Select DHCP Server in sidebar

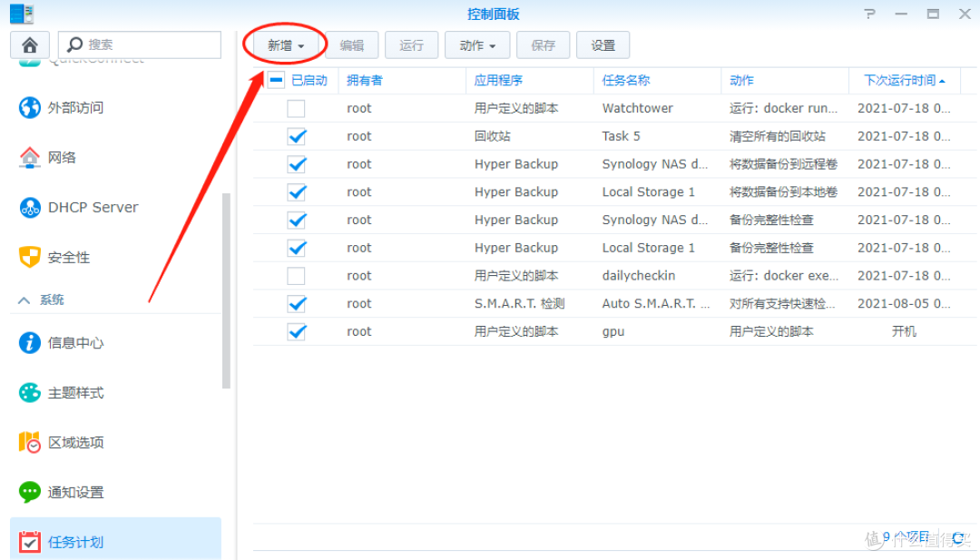(93, 208)
